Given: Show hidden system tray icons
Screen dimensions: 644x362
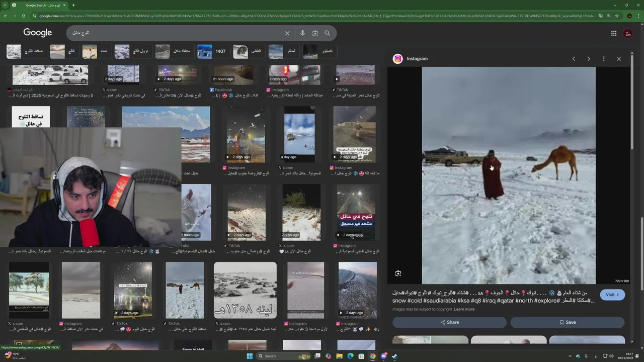Looking at the screenshot, I should pos(570,356).
